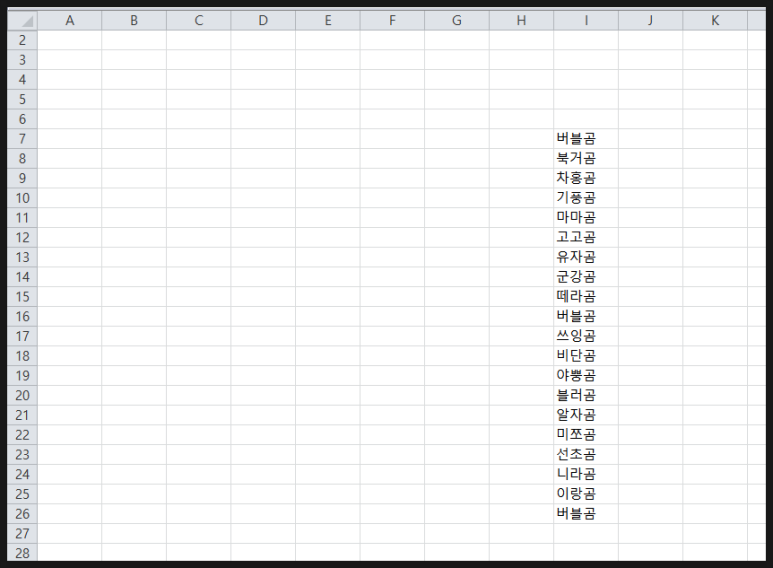Image resolution: width=773 pixels, height=568 pixels.
Task: Select column G header
Action: coord(457,20)
